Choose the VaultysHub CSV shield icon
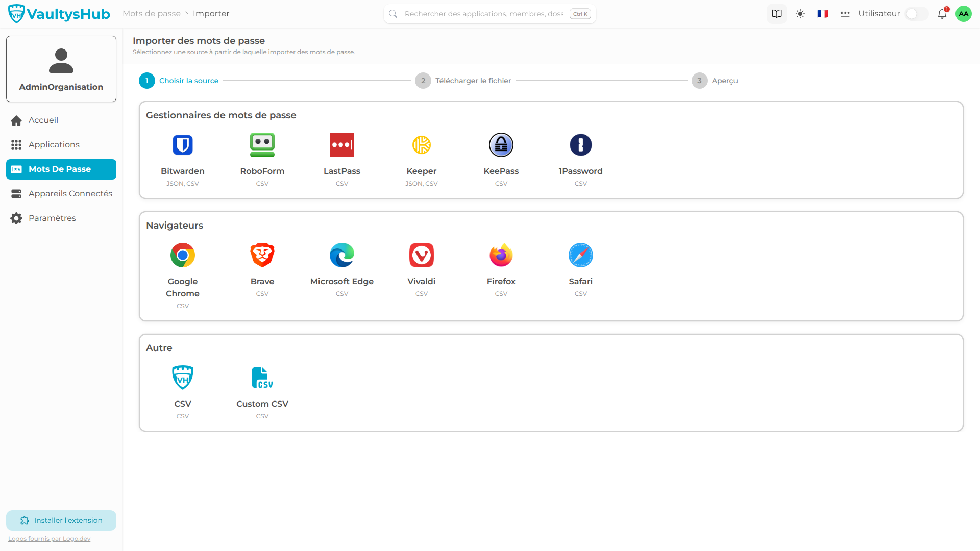Viewport: 980px width, 551px height. (183, 378)
